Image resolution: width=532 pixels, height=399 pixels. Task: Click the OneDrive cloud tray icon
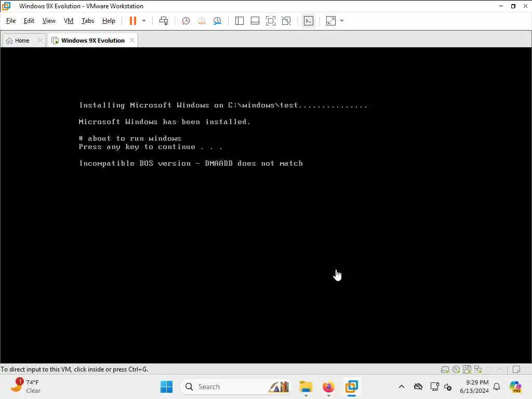pyautogui.click(x=418, y=387)
